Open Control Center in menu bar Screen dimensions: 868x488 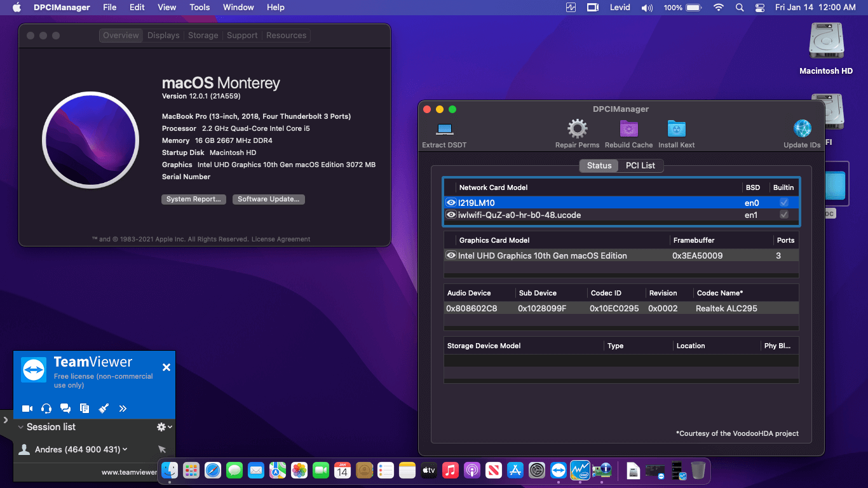tap(760, 8)
